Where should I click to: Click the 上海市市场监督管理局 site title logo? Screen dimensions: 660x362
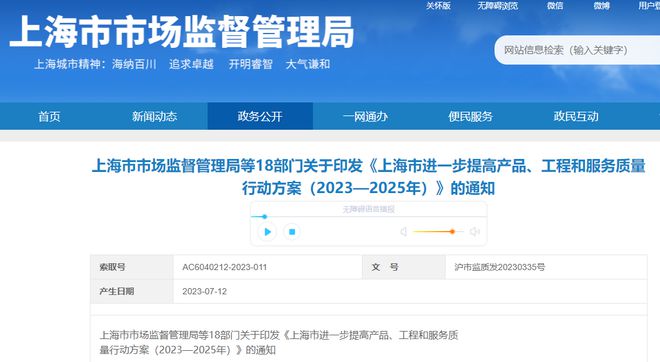(x=182, y=32)
